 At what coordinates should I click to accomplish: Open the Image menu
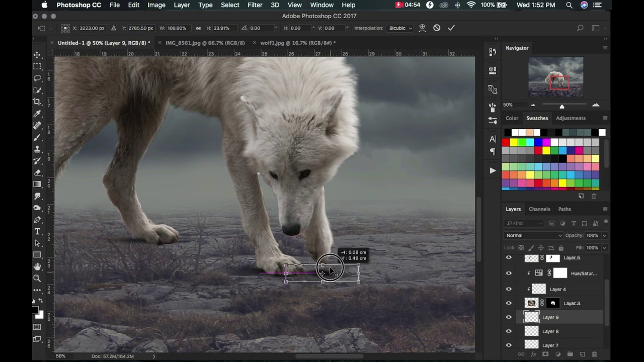tap(156, 5)
